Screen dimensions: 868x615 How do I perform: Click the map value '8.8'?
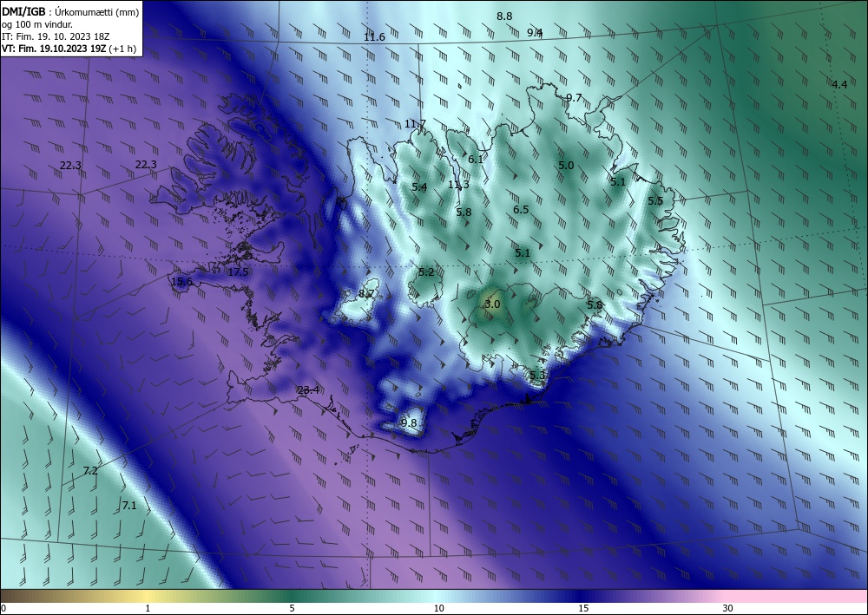504,16
